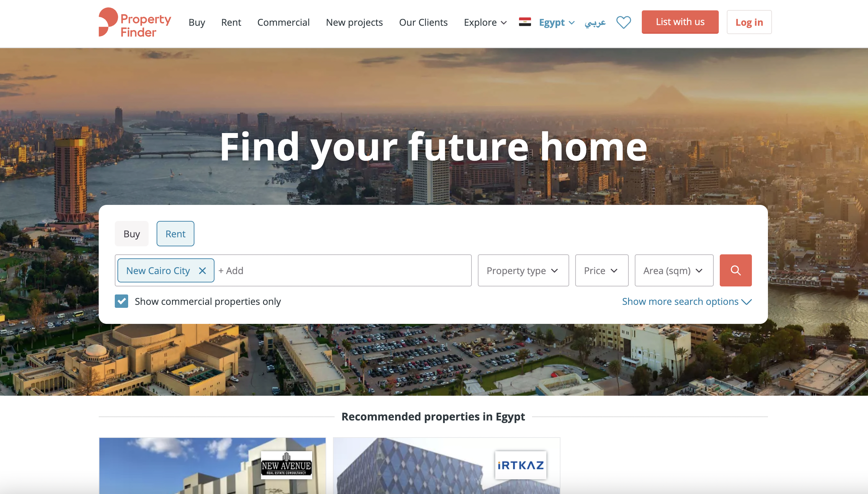
Task: Expand the Explore menu
Action: [x=486, y=22]
